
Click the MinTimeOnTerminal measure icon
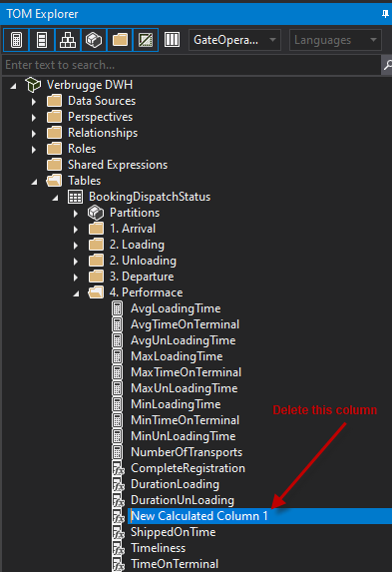tap(117, 420)
